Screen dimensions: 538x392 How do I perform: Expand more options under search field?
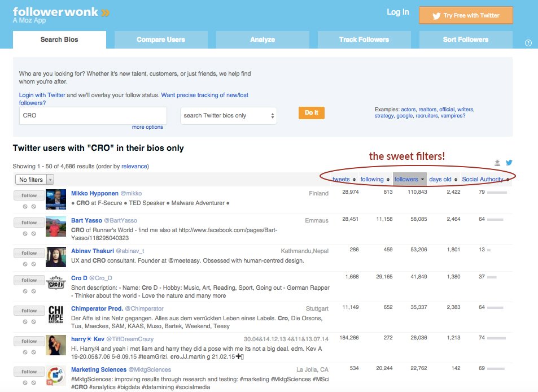(x=147, y=127)
